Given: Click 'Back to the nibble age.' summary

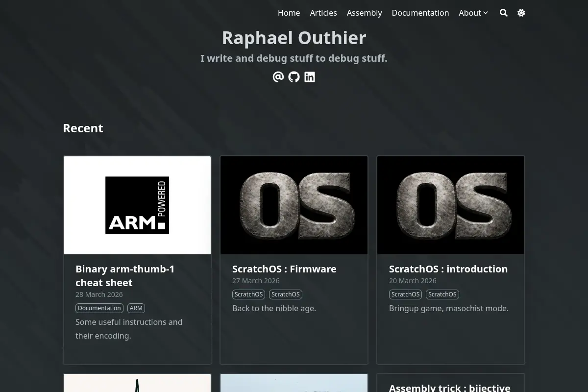Looking at the screenshot, I should (x=274, y=308).
